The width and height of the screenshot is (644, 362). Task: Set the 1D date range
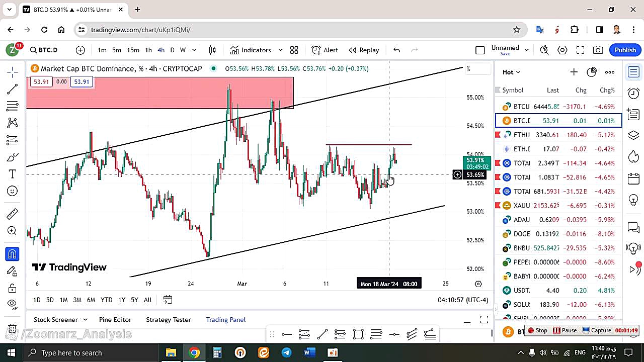click(x=37, y=300)
